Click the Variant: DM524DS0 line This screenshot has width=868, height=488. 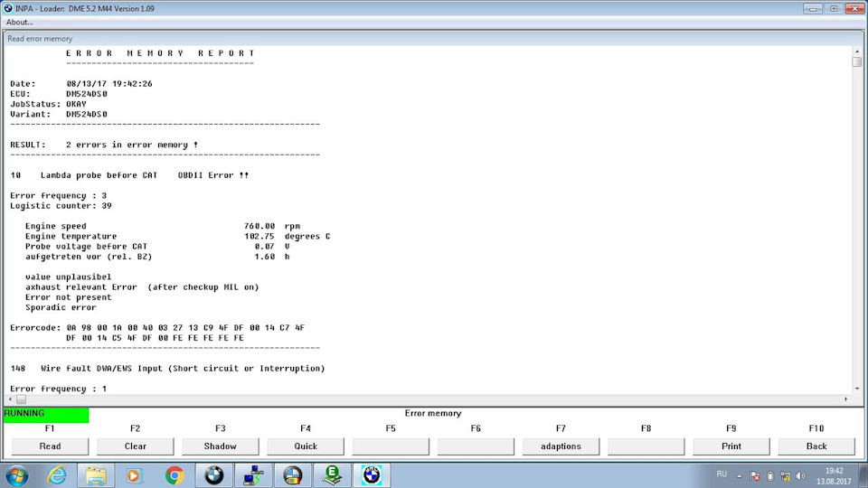59,114
